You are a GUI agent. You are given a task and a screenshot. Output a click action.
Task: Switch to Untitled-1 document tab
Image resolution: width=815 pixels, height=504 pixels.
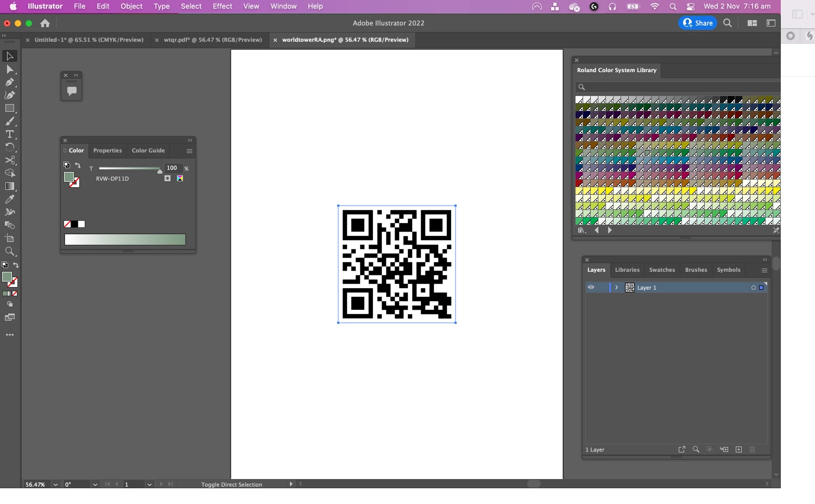(x=89, y=40)
